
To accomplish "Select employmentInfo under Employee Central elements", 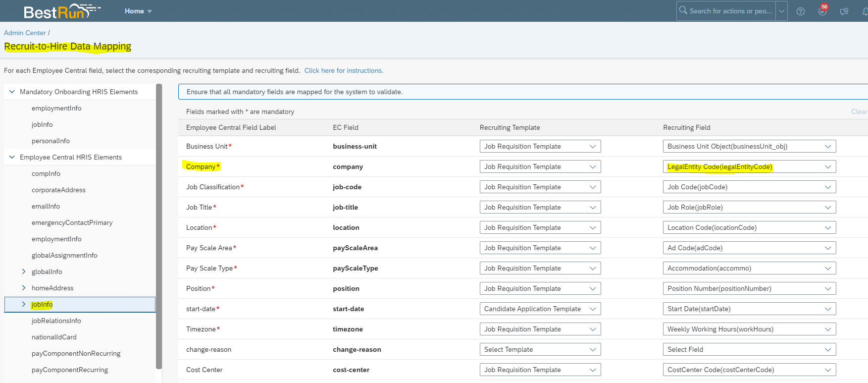I will point(56,239).
